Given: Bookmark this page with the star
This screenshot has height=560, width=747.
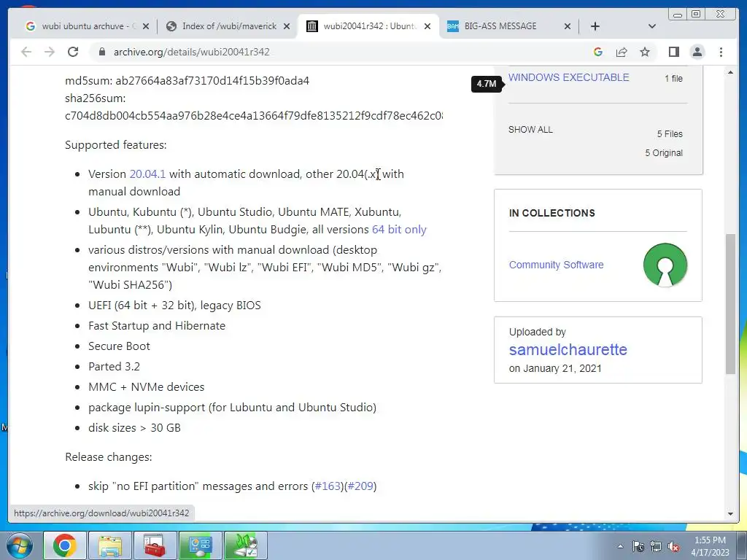Looking at the screenshot, I should pos(645,52).
